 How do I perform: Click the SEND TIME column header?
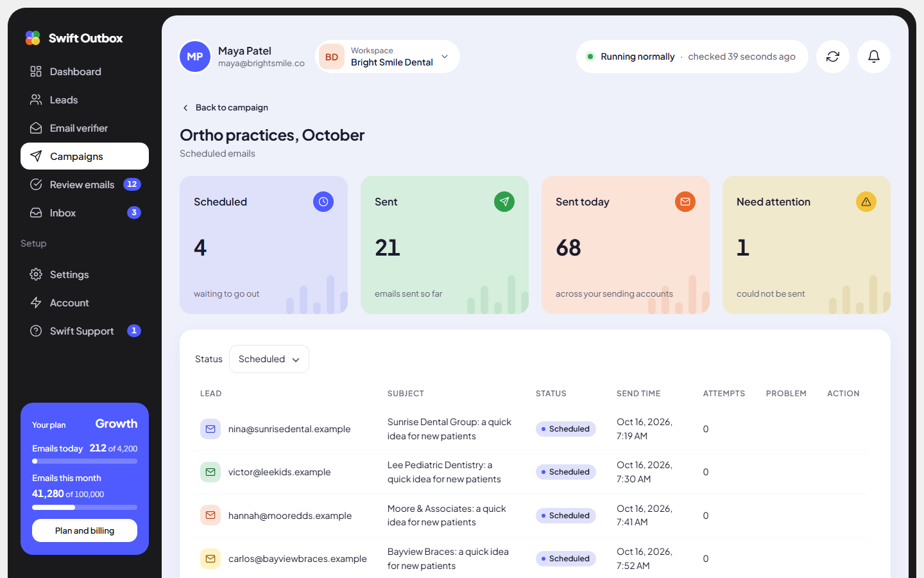pos(638,394)
